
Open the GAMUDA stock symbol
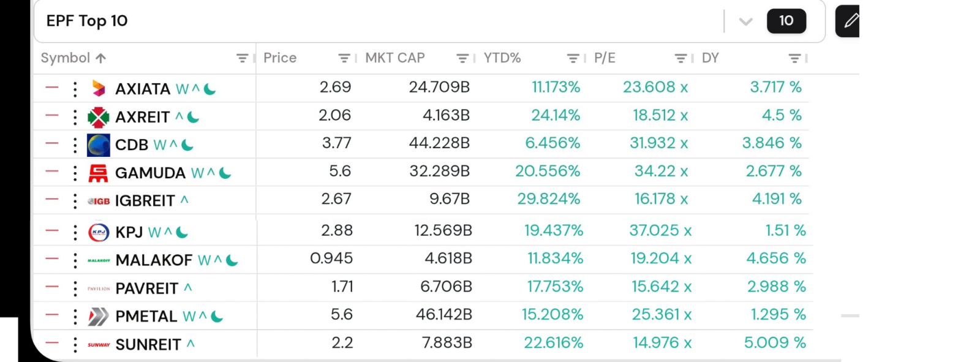coord(150,173)
